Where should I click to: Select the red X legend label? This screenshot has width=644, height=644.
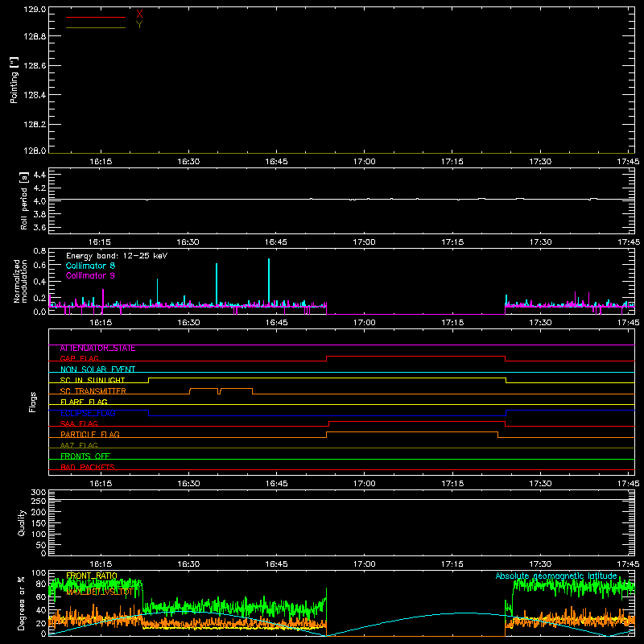(139, 14)
